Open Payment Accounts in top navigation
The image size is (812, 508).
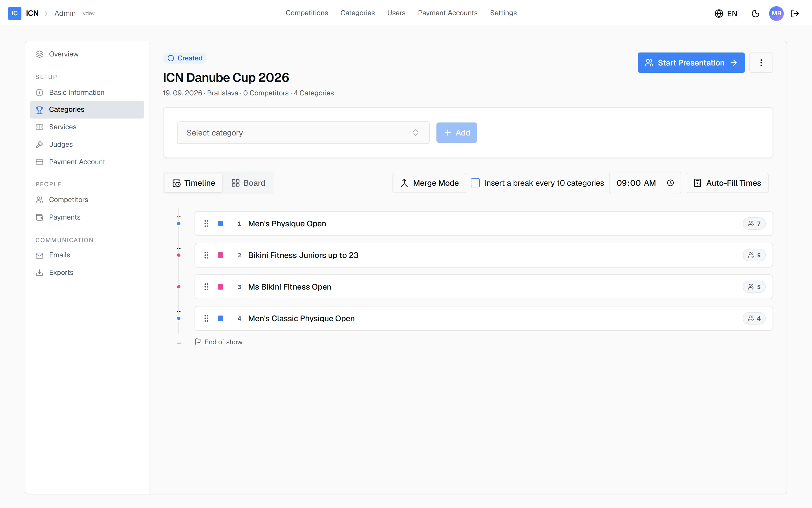tap(448, 13)
